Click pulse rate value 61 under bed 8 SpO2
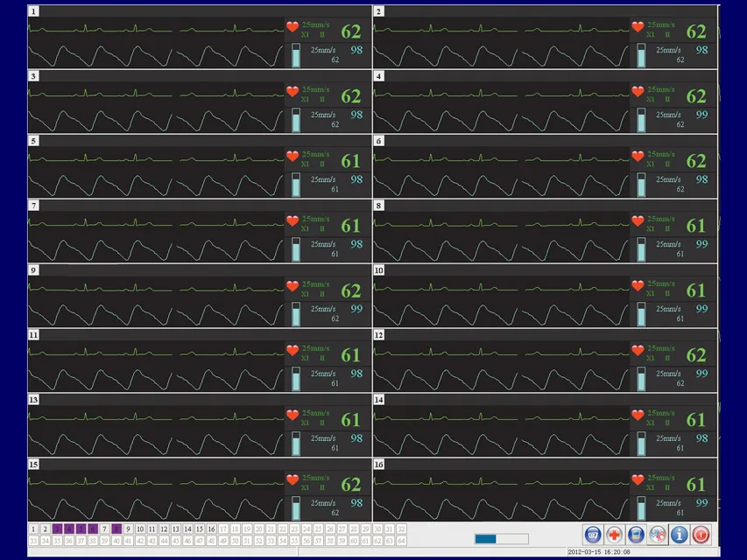Screen dimensions: 747x560 (680, 255)
